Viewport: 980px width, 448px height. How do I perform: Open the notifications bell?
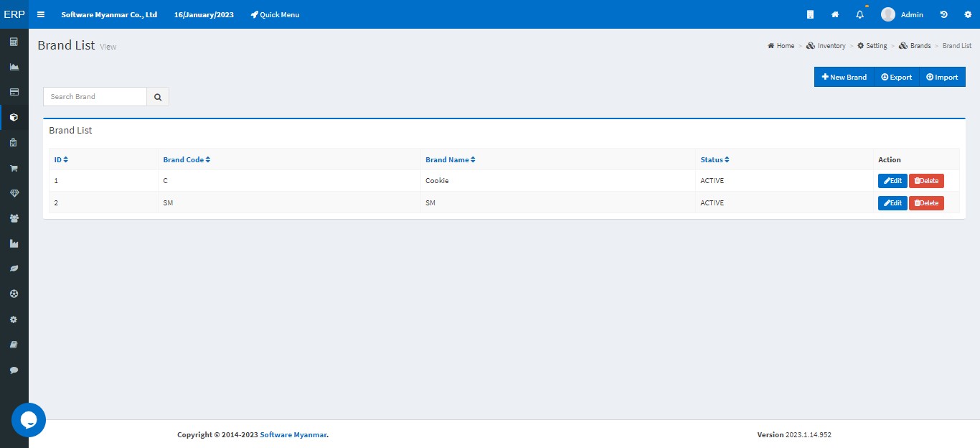pos(860,14)
